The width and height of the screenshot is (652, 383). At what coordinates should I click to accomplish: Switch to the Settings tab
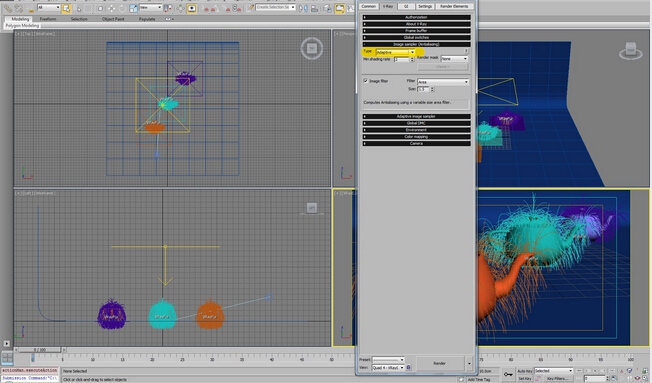[425, 6]
